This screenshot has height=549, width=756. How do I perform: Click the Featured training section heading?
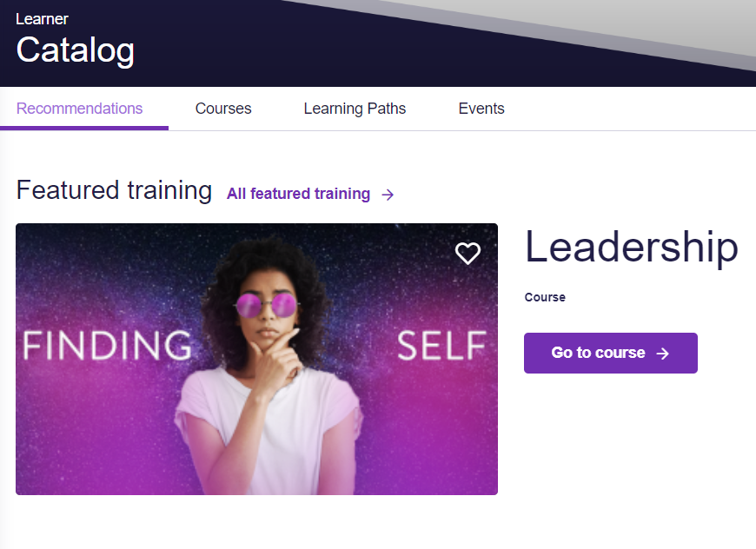(x=114, y=190)
